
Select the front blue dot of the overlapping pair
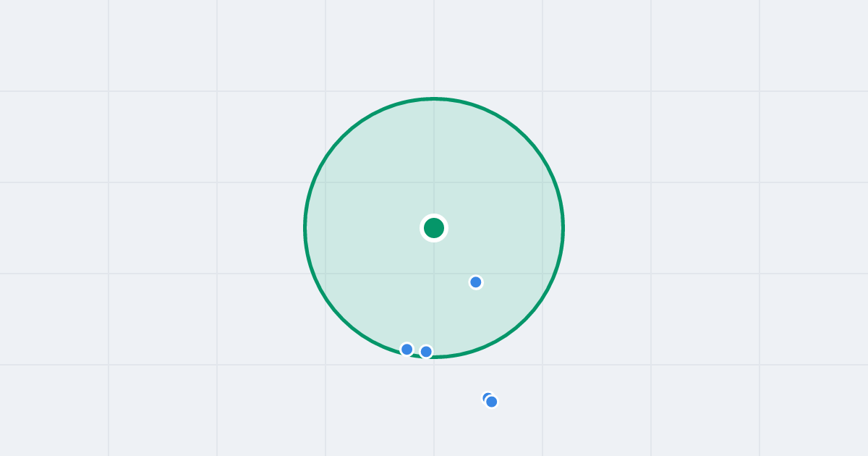click(492, 402)
